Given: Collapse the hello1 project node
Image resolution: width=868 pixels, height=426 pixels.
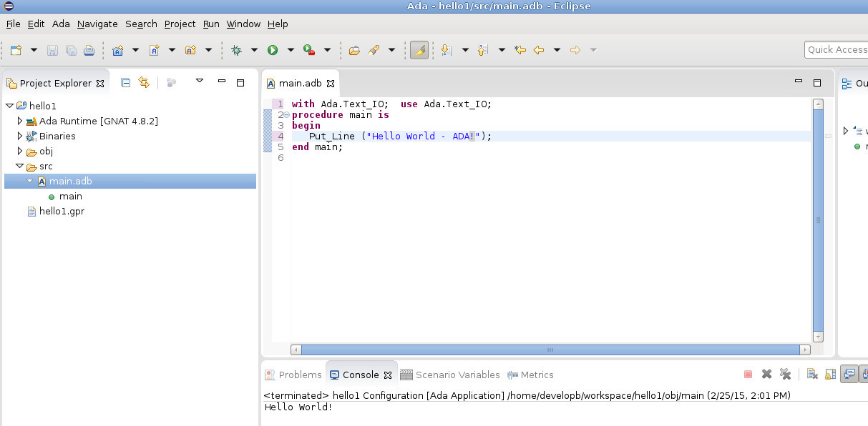Looking at the screenshot, I should 9,106.
